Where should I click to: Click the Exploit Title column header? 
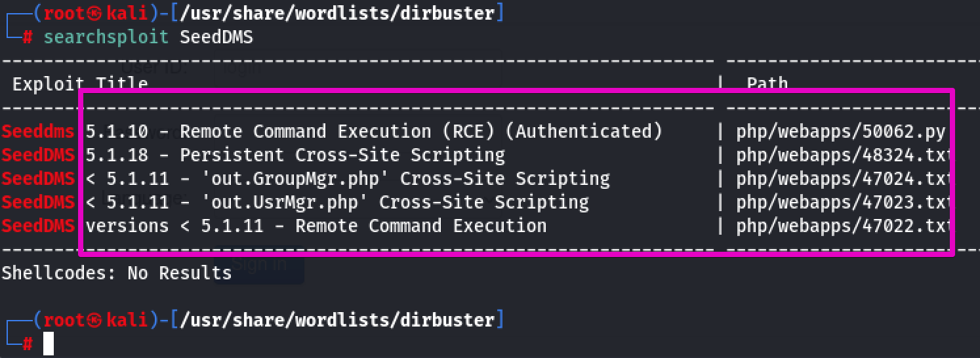[x=80, y=83]
